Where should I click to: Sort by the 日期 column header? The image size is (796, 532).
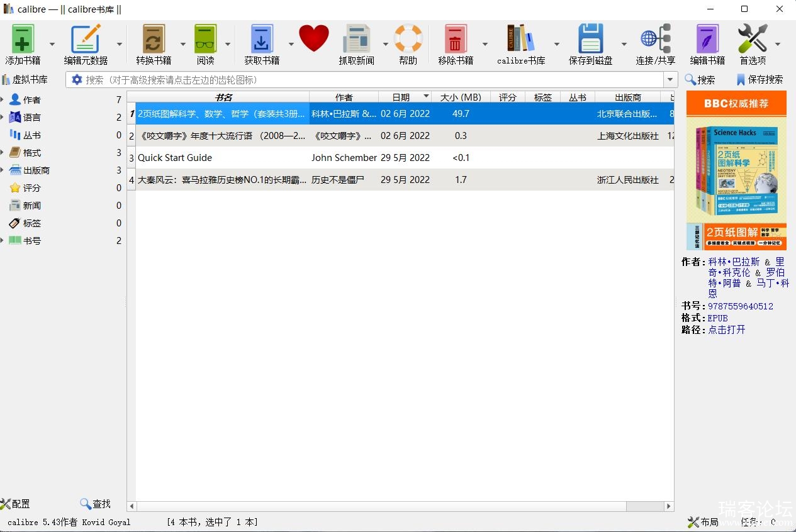(405, 97)
